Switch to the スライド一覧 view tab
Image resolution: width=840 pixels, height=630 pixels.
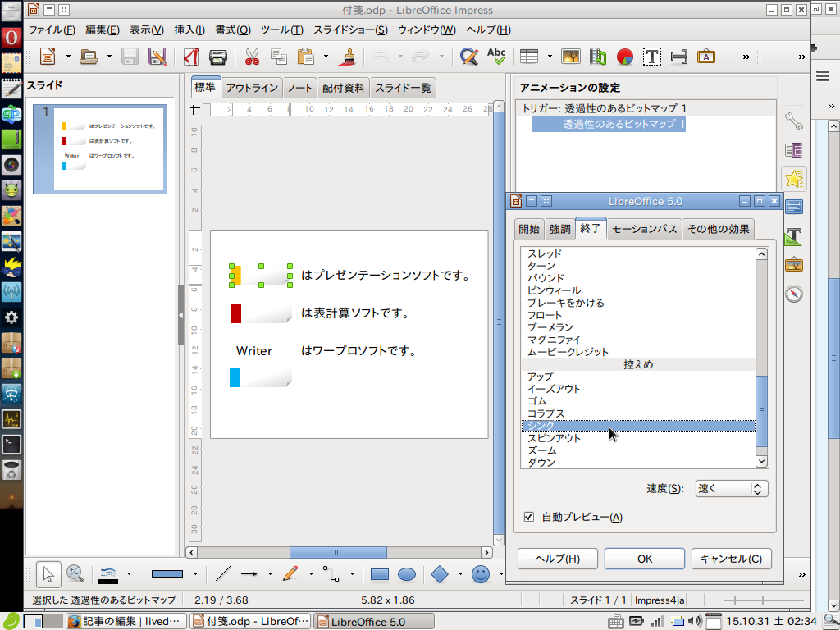click(x=403, y=88)
